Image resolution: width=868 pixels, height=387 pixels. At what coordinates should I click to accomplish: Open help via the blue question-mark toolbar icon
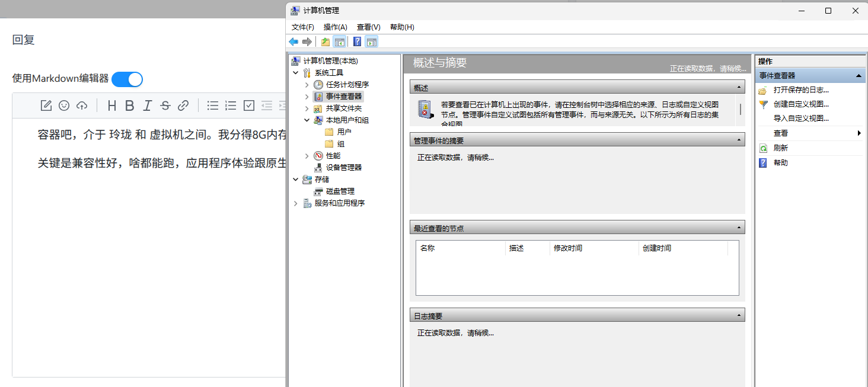[358, 41]
